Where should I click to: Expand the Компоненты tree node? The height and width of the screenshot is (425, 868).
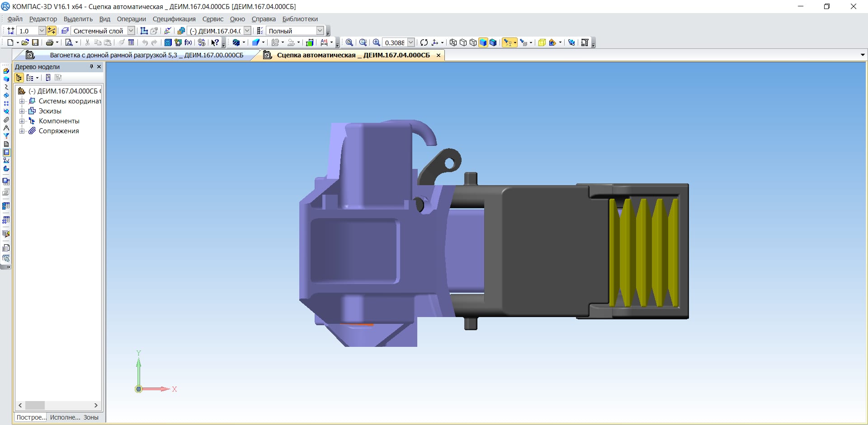(22, 121)
